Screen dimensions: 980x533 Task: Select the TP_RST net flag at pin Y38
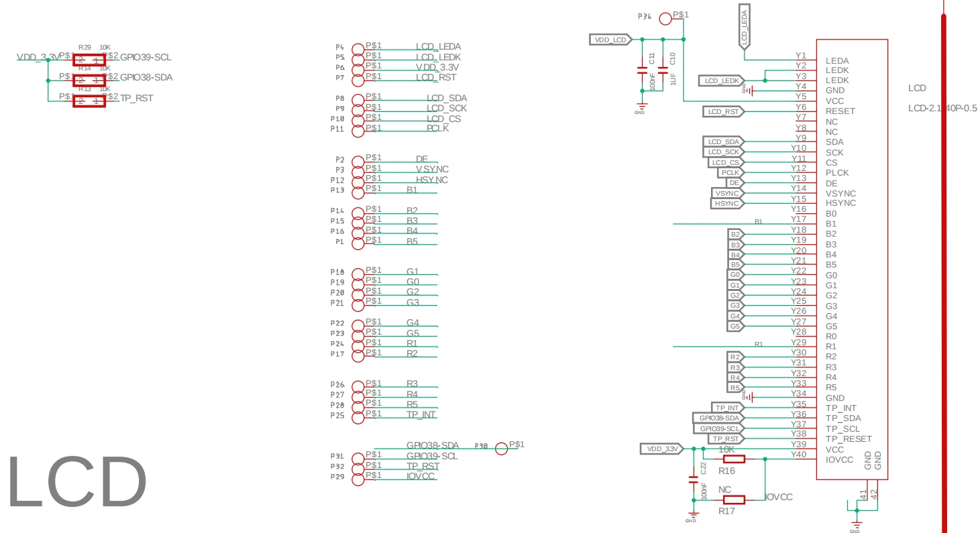click(727, 439)
